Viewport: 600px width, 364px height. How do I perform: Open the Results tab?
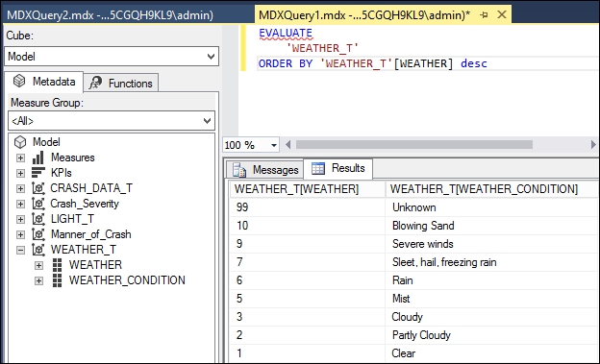coord(338,168)
